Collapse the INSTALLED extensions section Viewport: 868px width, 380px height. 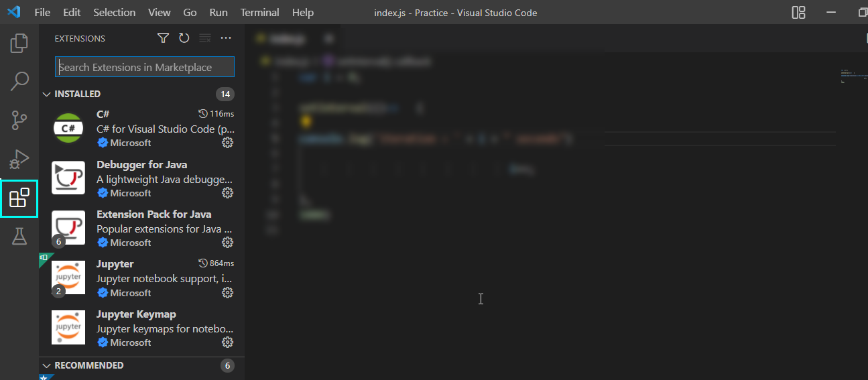point(47,94)
